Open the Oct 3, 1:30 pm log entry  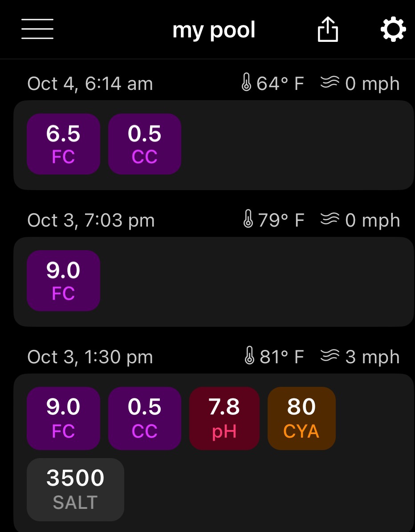pyautogui.click(x=214, y=453)
